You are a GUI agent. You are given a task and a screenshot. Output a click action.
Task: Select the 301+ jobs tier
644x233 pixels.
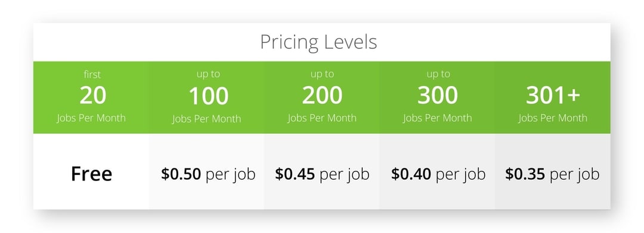coord(552,97)
